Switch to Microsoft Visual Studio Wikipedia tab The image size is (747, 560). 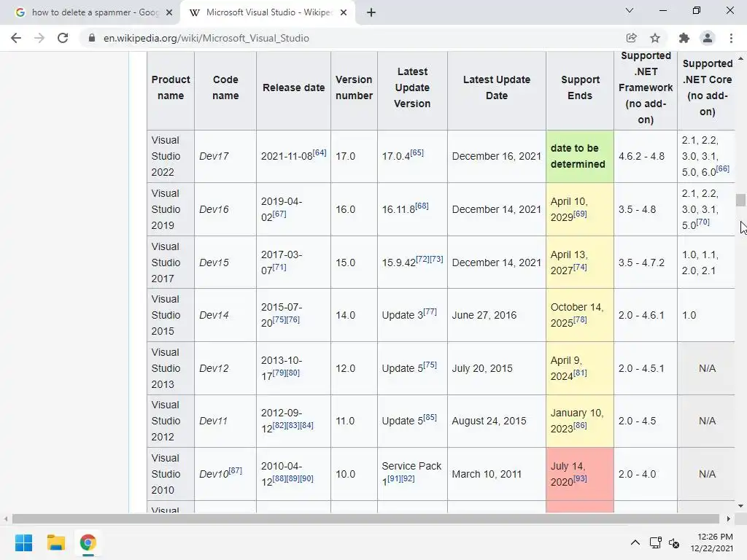pyautogui.click(x=267, y=12)
